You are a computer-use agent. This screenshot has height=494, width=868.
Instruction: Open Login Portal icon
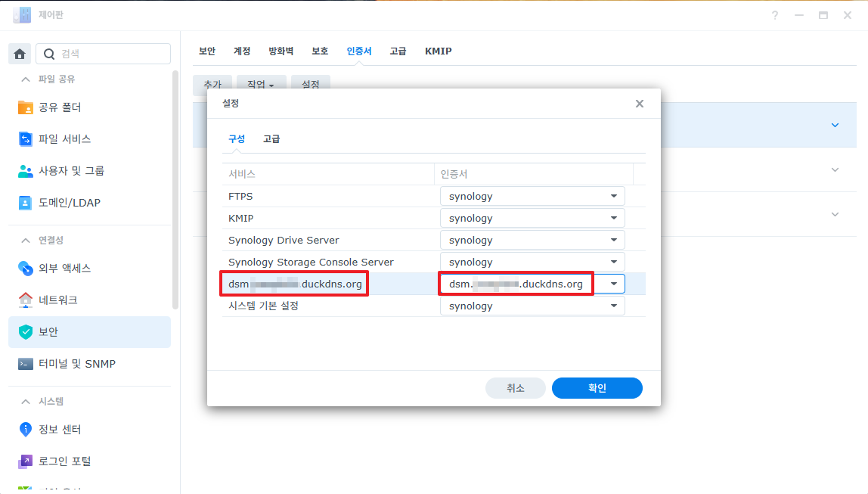click(26, 461)
